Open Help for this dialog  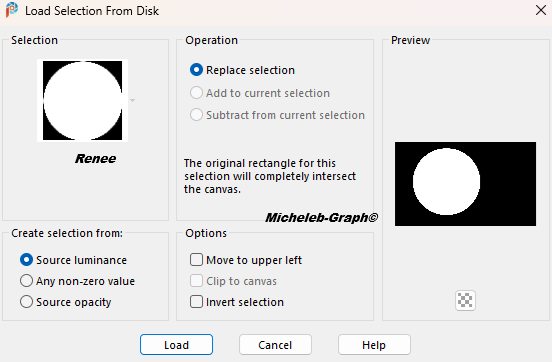click(374, 345)
